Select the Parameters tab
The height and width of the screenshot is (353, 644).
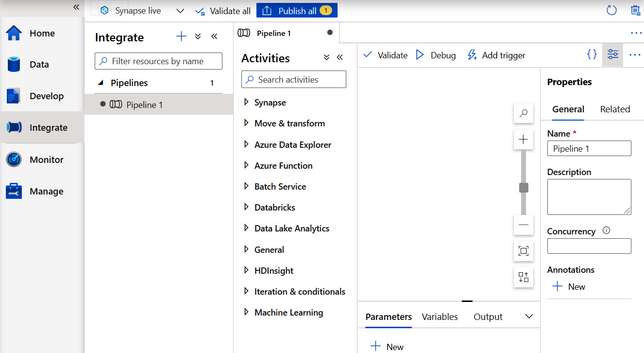[x=389, y=317]
